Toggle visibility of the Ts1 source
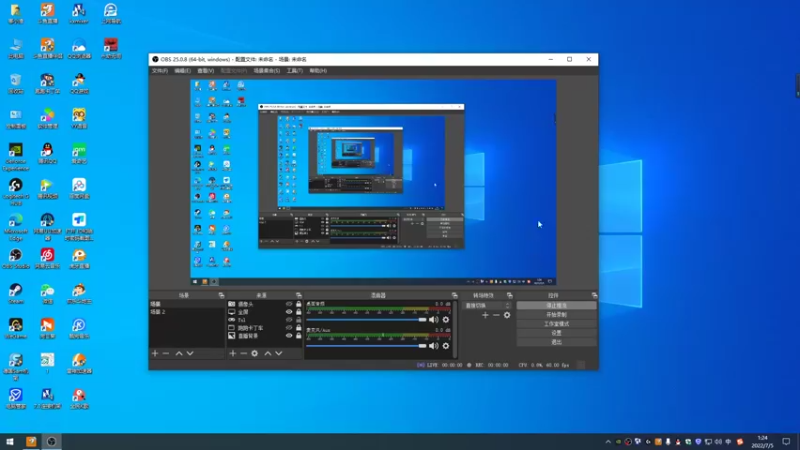Viewport: 800px width, 450px height. click(x=289, y=320)
